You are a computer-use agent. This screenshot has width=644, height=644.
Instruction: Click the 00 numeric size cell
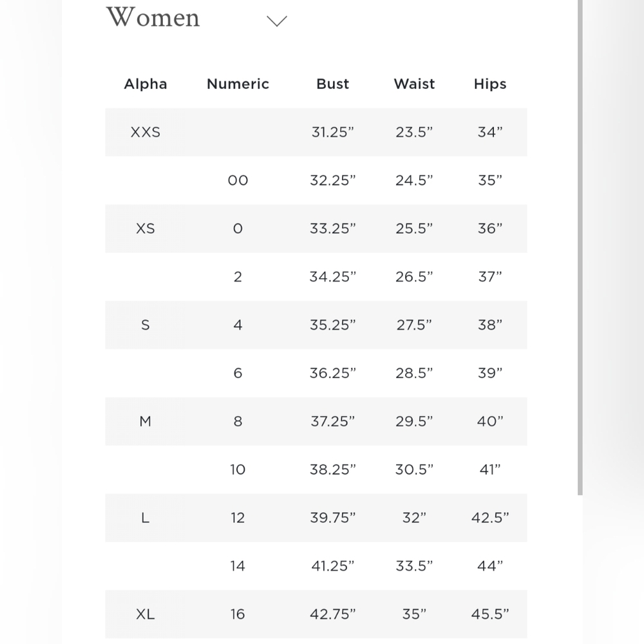238,180
